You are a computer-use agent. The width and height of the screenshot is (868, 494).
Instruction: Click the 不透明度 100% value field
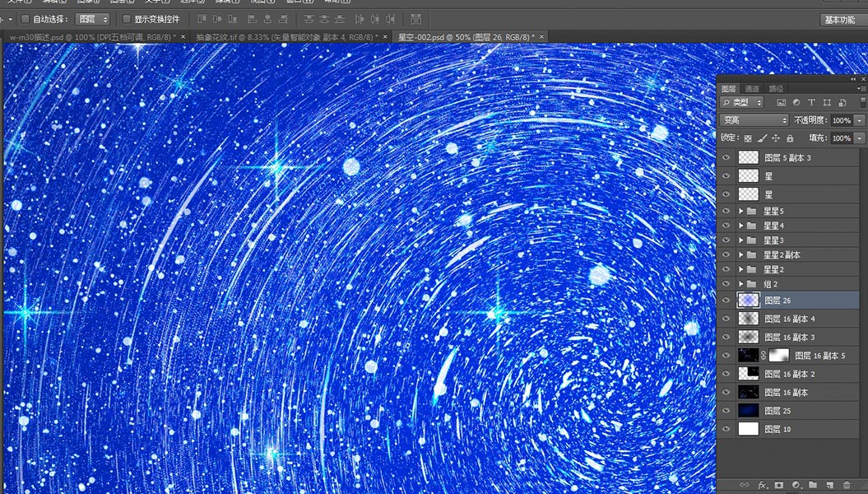pos(842,120)
